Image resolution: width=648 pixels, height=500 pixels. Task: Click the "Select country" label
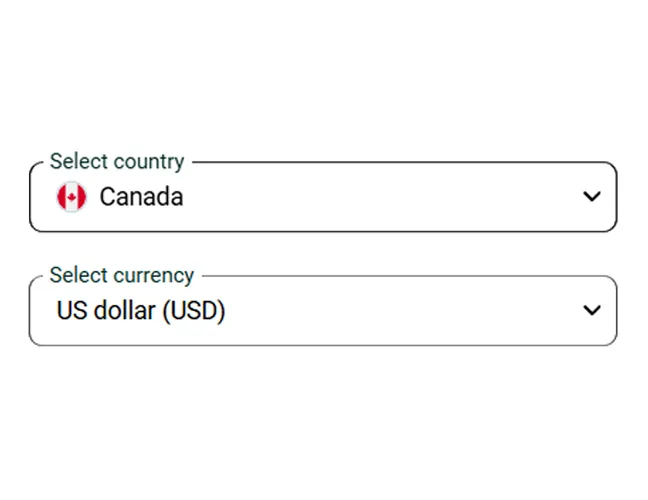click(117, 161)
